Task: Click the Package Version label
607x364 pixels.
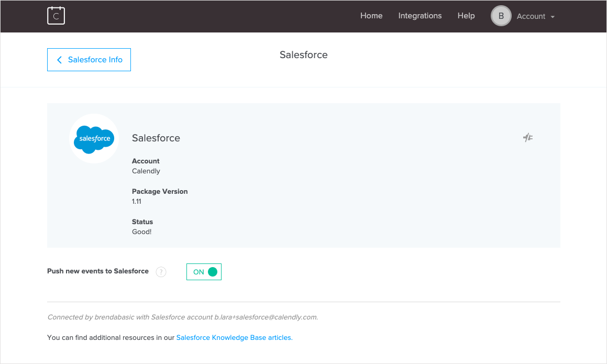Action: 160,191
